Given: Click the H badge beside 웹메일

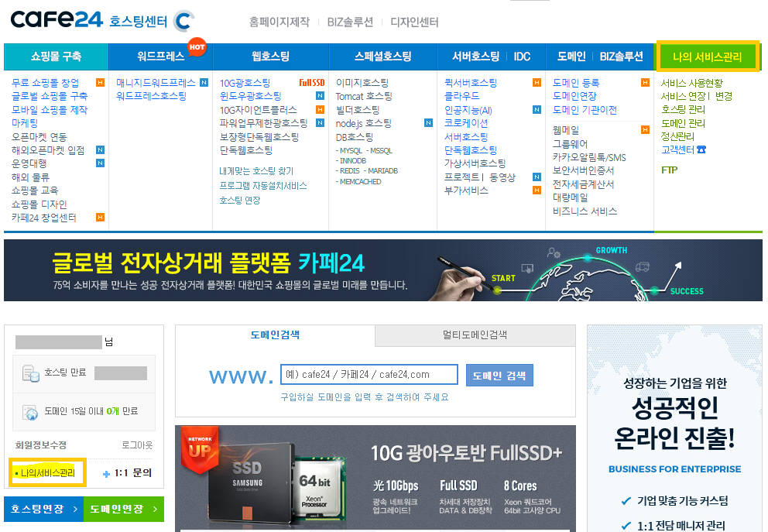Looking at the screenshot, I should pos(645,130).
